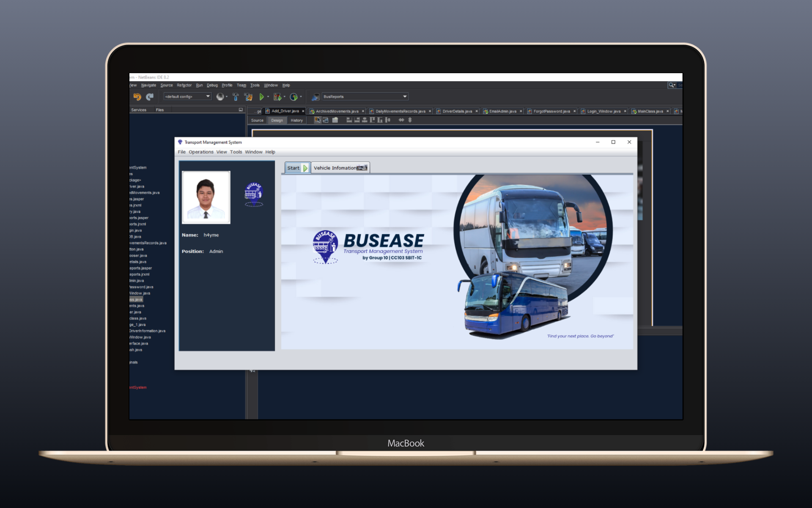The image size is (812, 508).
Task: Switch to Vehicle Infomation tab
Action: 340,168
